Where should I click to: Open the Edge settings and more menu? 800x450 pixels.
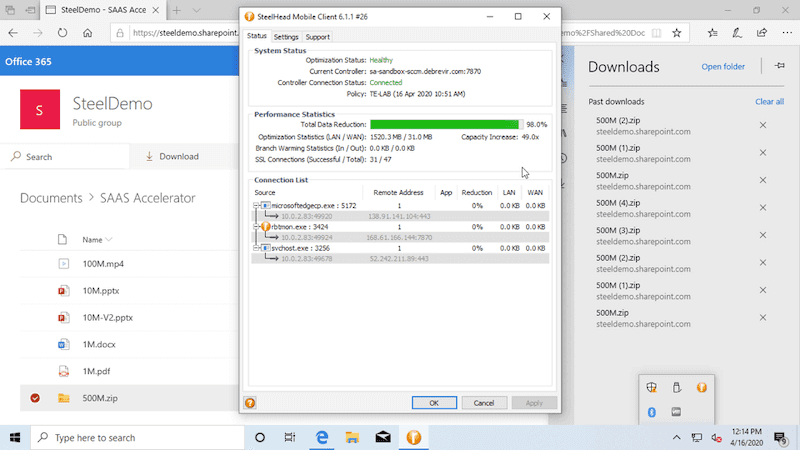click(787, 33)
